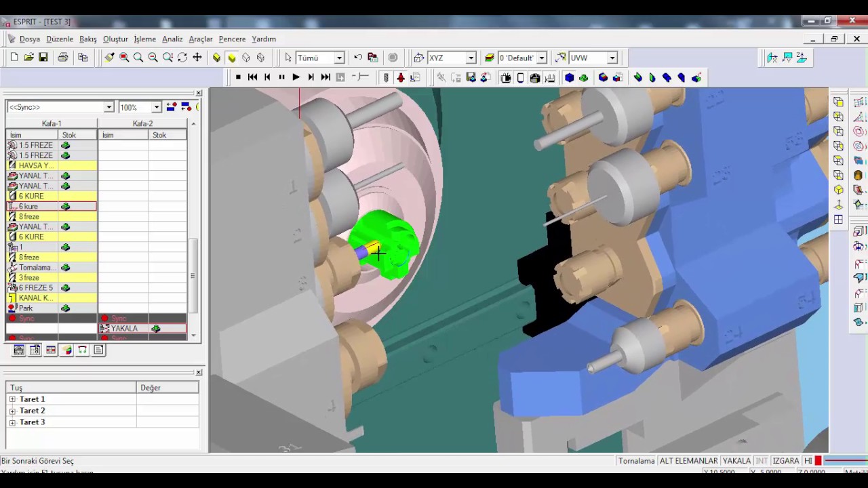Click the Rotate view icon
Viewport: 868px width, 488px height.
tap(182, 58)
